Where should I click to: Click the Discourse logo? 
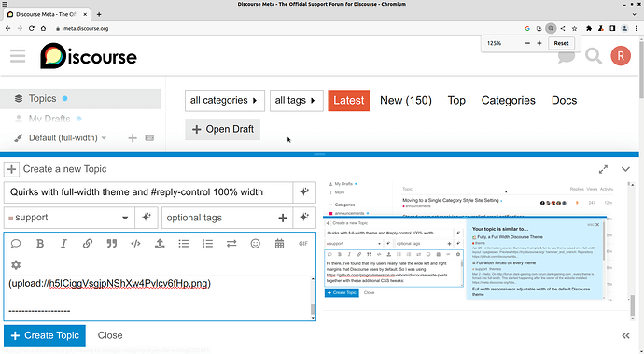pos(89,56)
